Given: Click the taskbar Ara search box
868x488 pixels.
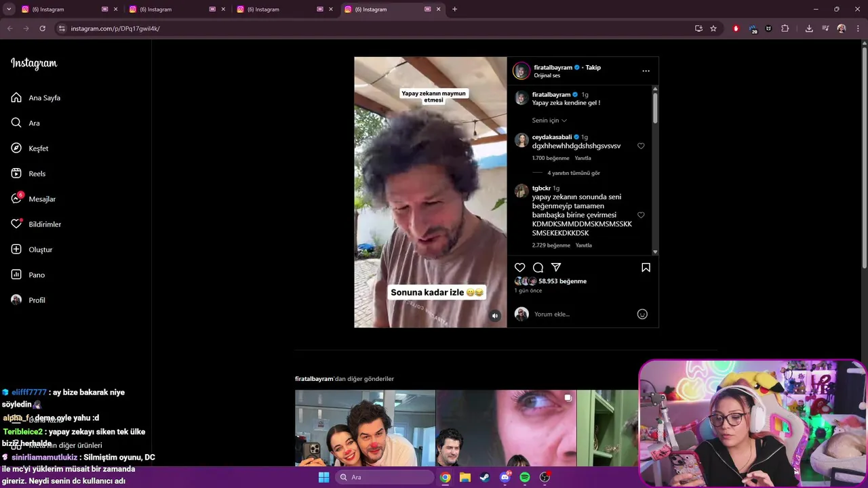Looking at the screenshot, I should (385, 477).
